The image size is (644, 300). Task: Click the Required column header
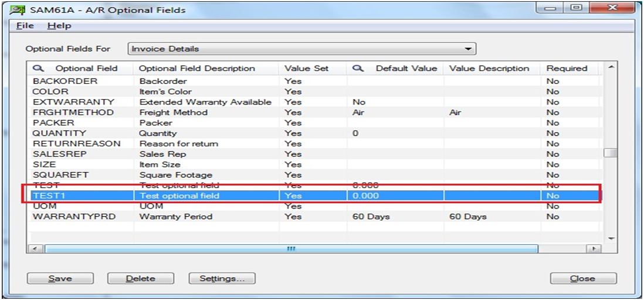pos(566,69)
